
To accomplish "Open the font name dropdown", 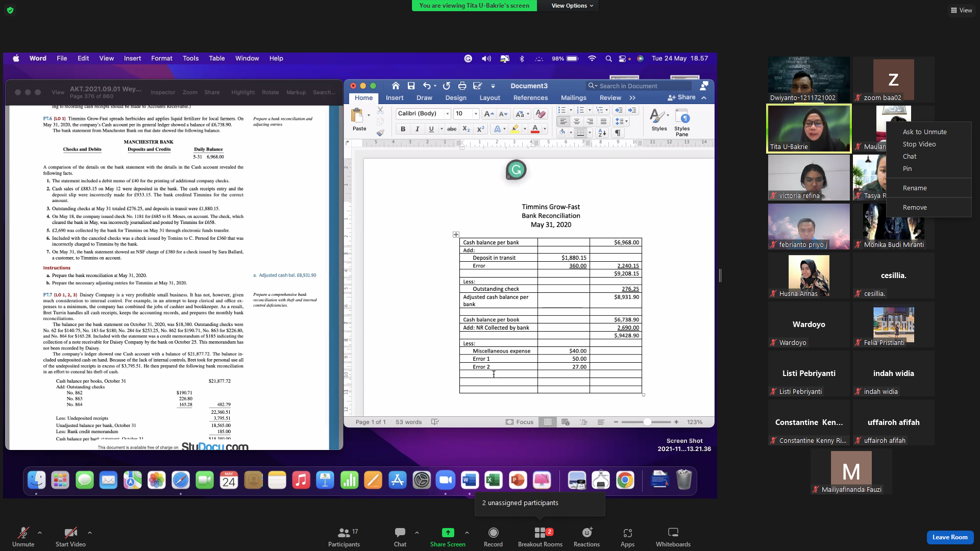I will point(447,114).
